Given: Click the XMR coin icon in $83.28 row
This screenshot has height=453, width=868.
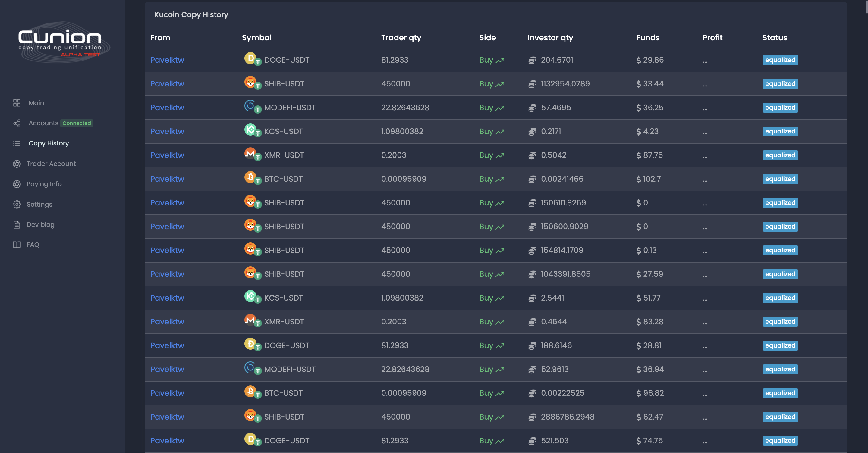Looking at the screenshot, I should click(x=250, y=320).
